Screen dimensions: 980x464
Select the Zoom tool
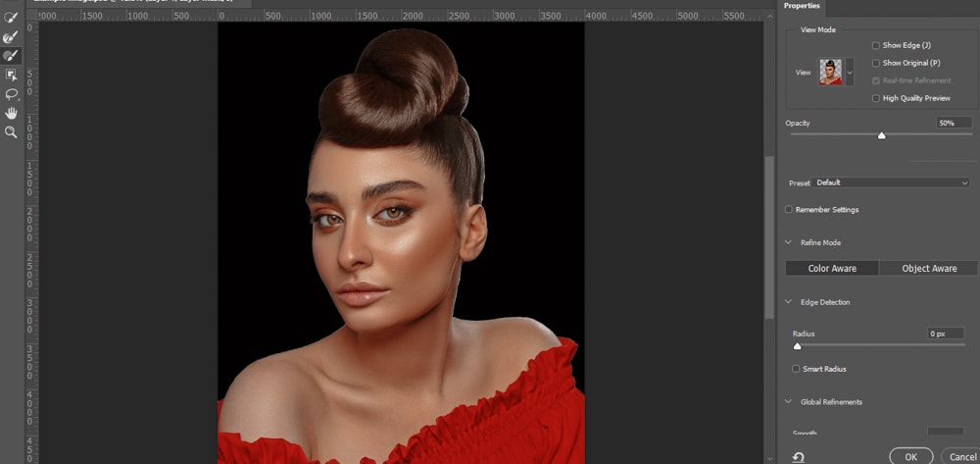[11, 132]
